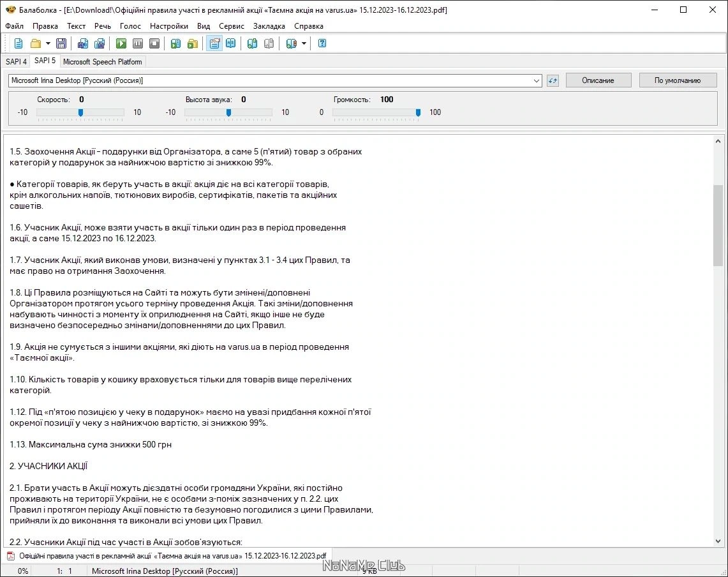Screen dimensions: 728x577
Task: Open the pronunciation dictionary book icon
Action: tap(231, 43)
